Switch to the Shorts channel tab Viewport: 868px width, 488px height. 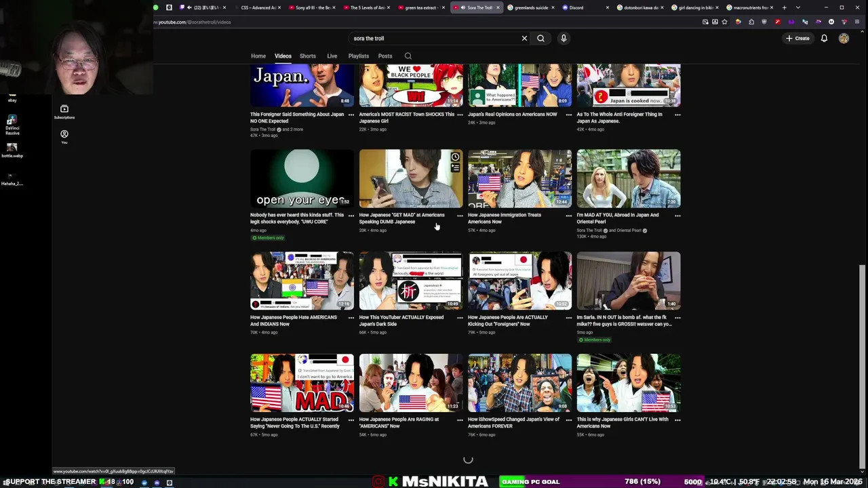coord(307,56)
